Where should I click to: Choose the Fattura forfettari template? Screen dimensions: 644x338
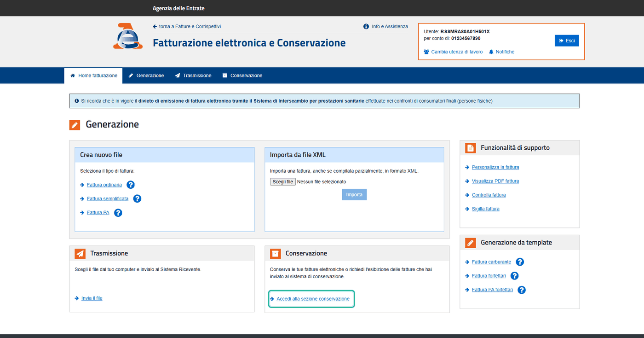[489, 276]
